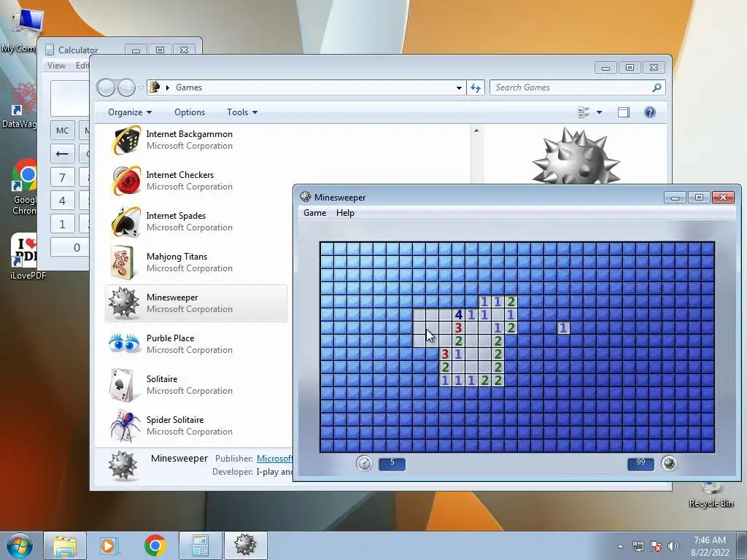Click the Back navigation button

(x=106, y=87)
